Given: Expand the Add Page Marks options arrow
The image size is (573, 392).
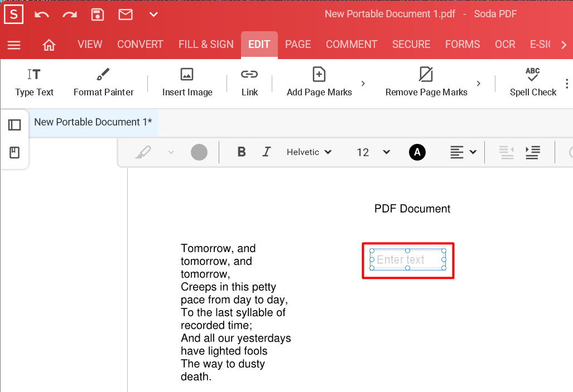Looking at the screenshot, I should [363, 84].
